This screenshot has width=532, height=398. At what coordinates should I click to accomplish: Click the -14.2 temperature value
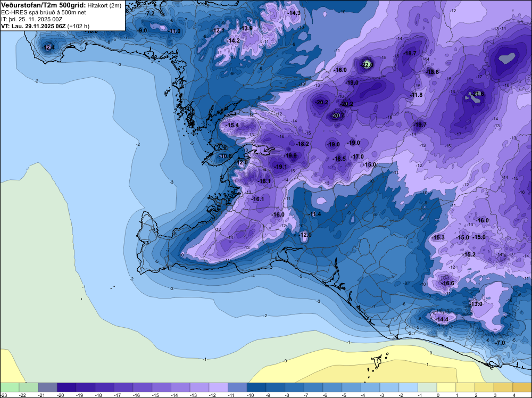point(234,40)
